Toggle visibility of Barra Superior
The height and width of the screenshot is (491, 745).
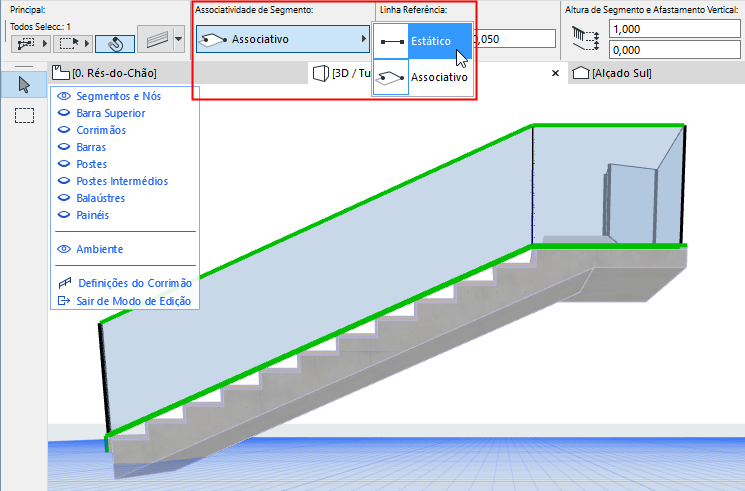coord(64,113)
